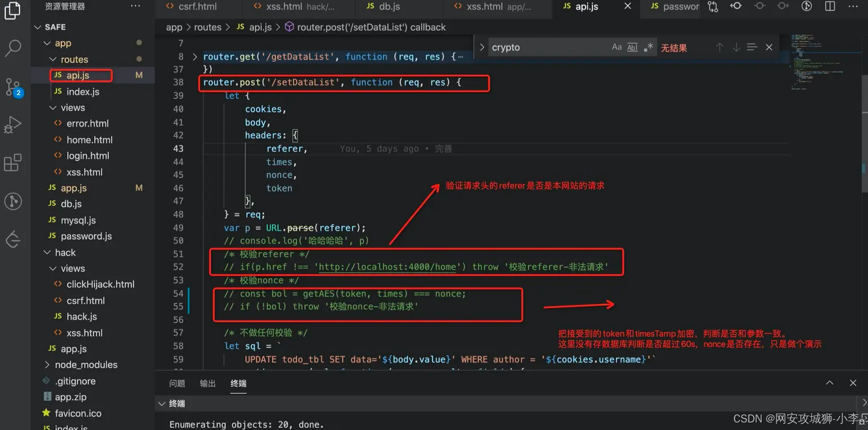
Task: Open mysql.js in Explorer
Action: click(x=78, y=220)
